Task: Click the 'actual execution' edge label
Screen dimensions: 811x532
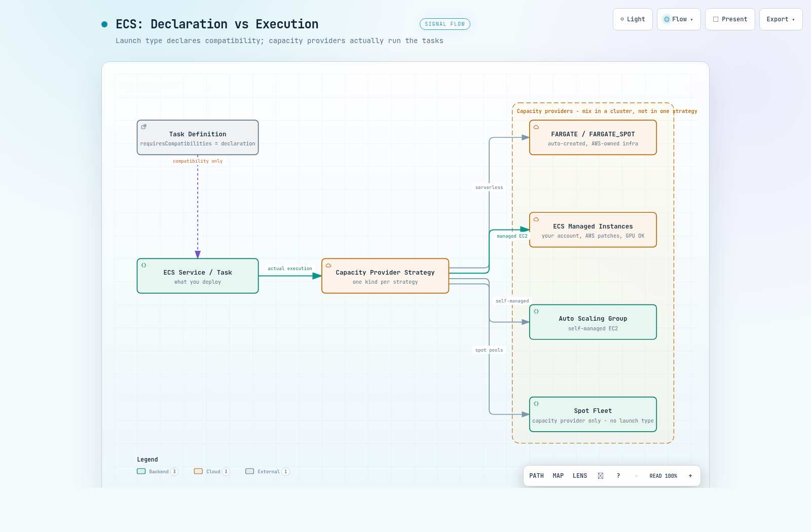Action: (x=290, y=269)
